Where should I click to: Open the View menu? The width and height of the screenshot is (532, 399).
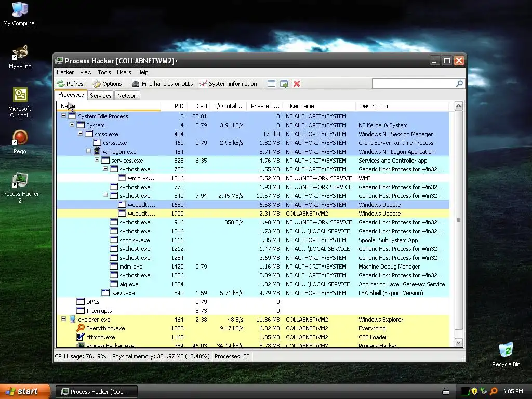pyautogui.click(x=86, y=72)
